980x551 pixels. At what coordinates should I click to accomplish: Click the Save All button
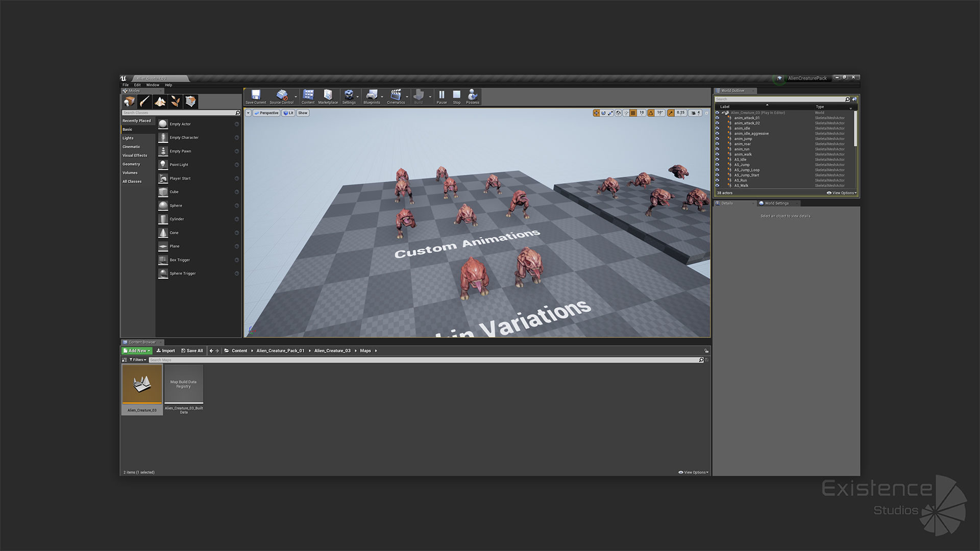(x=192, y=351)
